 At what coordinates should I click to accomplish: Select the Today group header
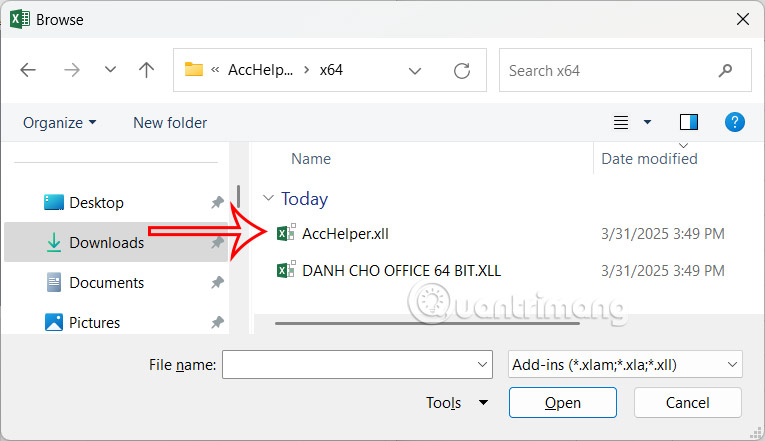tap(304, 199)
